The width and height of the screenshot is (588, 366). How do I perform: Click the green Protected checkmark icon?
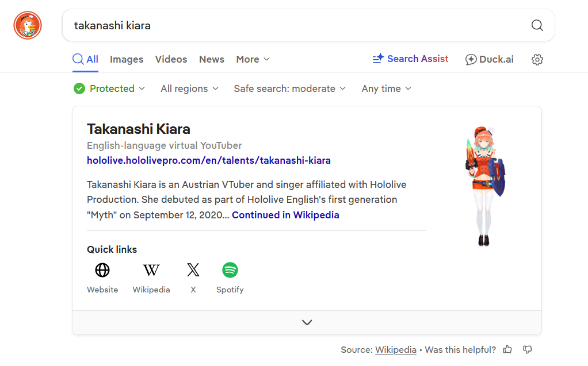pyautogui.click(x=79, y=88)
